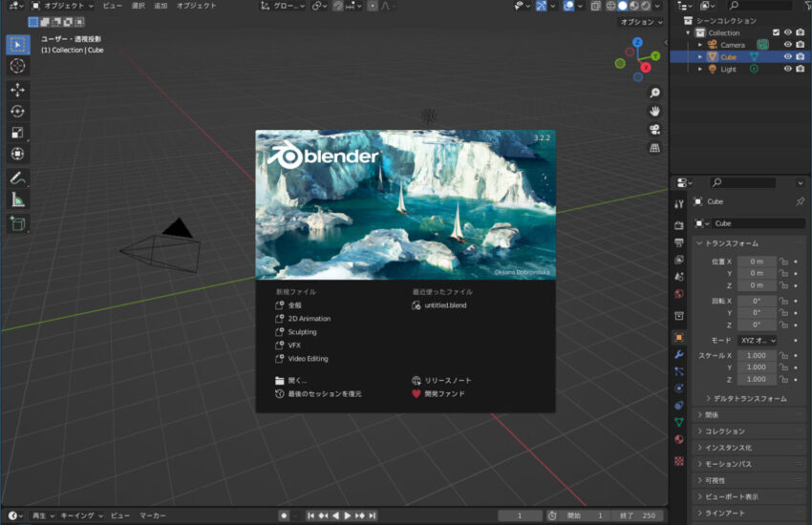Viewport: 812px width, 525px height.
Task: Select the Transform tool
Action: coord(17,154)
